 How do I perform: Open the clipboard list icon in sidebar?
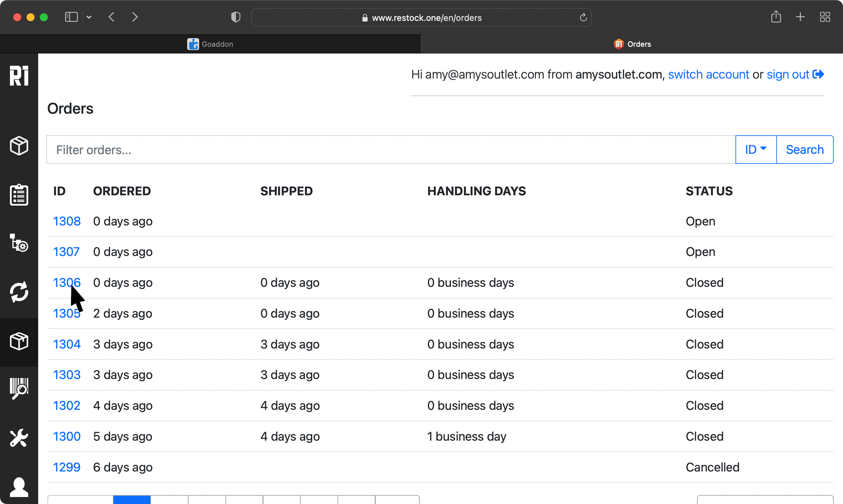(19, 195)
